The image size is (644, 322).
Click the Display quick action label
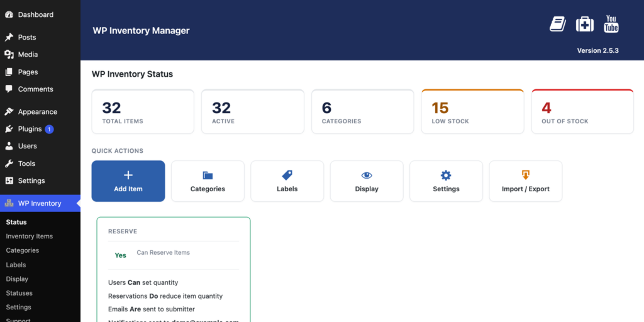367,189
